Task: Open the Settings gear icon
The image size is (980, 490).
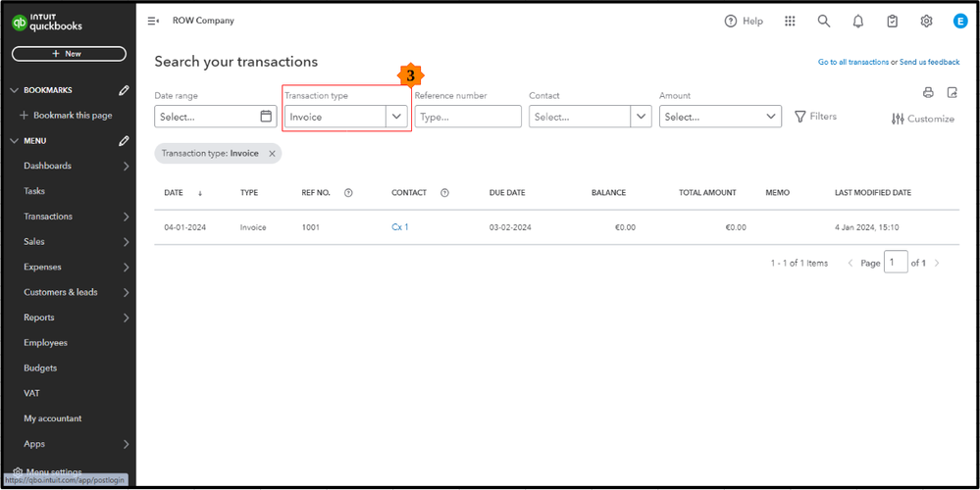Action: (x=926, y=22)
